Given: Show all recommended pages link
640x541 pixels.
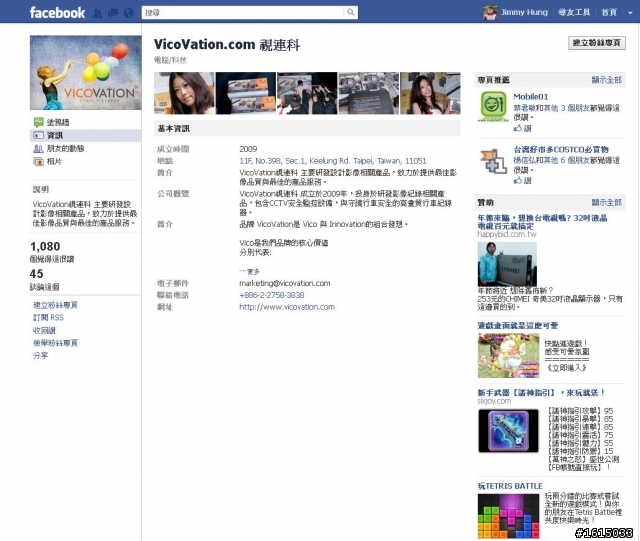Looking at the screenshot, I should click(x=607, y=80).
